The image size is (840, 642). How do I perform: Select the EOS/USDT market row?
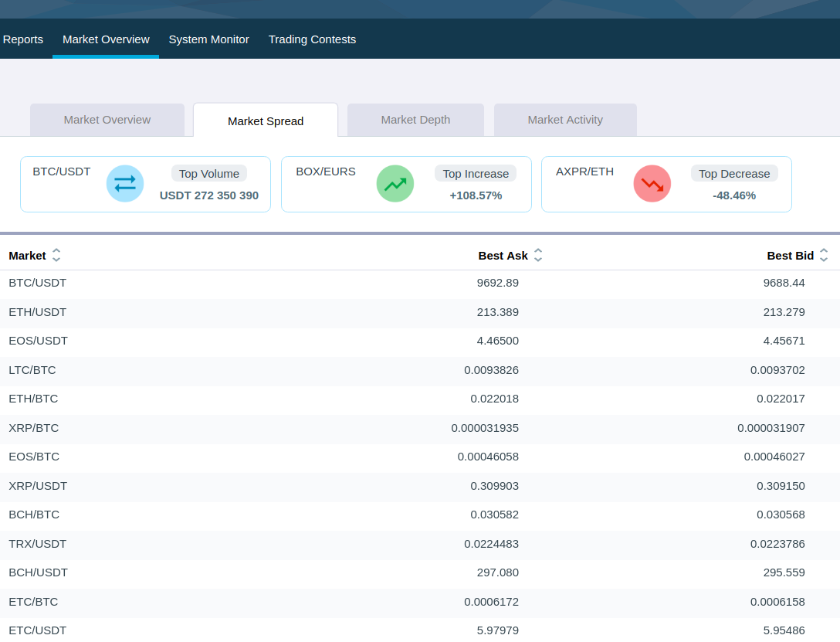click(x=420, y=341)
